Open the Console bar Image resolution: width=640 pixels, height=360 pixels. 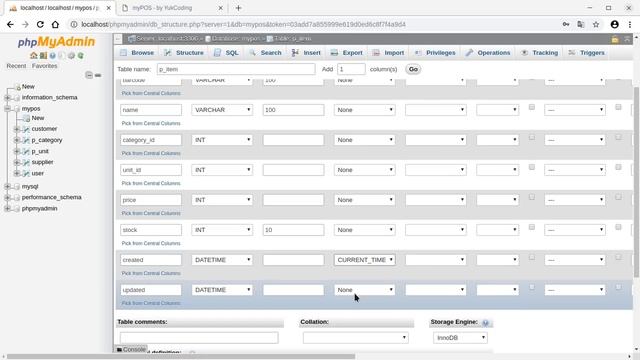tap(131, 349)
